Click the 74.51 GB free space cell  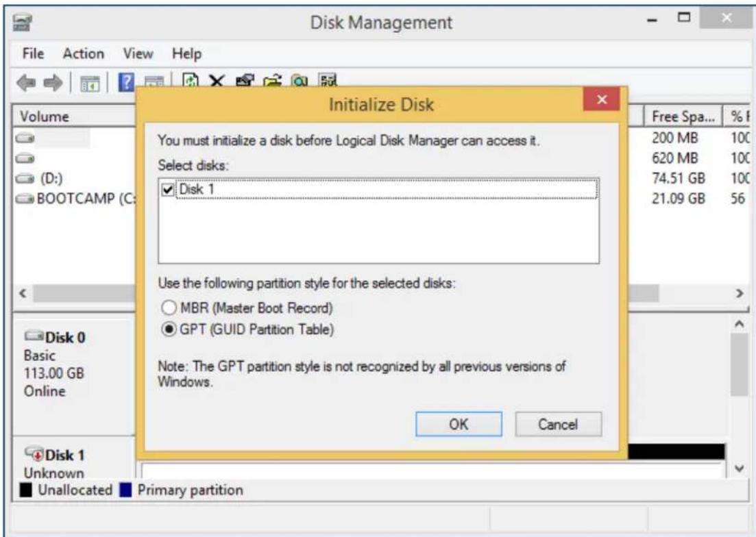click(679, 179)
